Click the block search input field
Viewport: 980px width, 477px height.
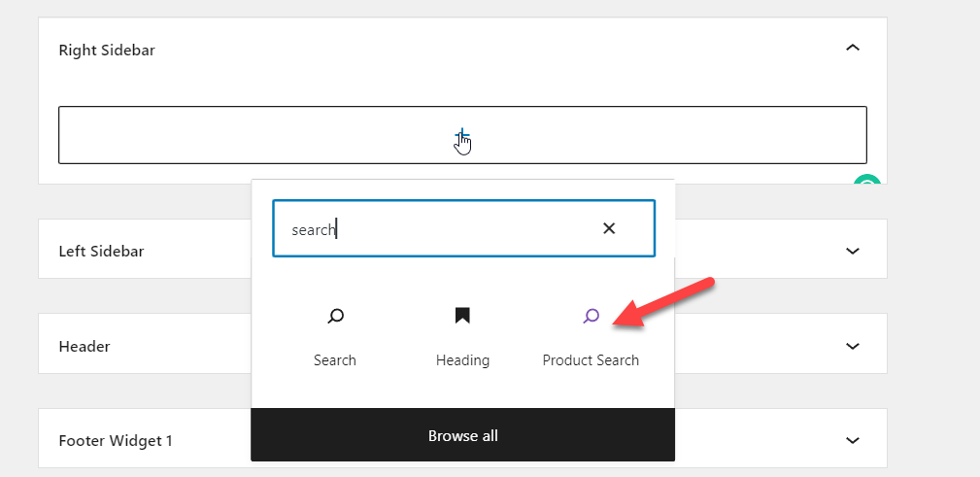(x=463, y=229)
